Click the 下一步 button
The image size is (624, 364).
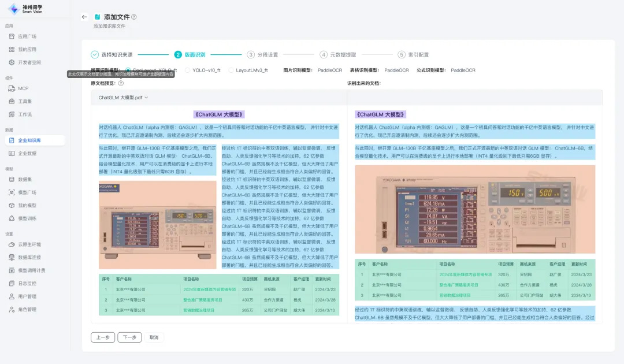(129, 337)
